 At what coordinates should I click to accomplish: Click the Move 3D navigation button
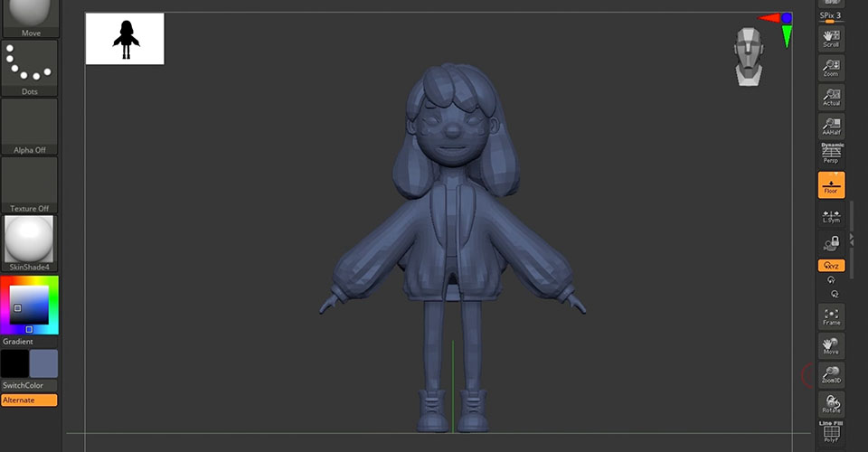tap(832, 345)
